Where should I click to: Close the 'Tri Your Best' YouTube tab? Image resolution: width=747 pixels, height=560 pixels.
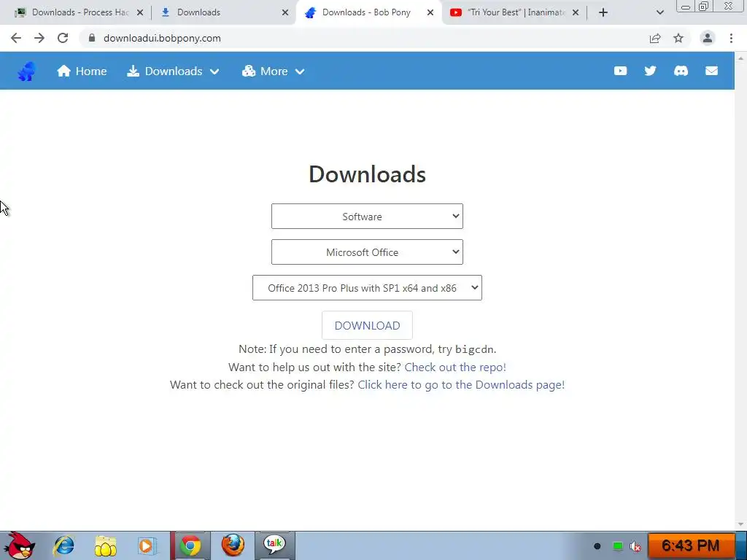pyautogui.click(x=576, y=13)
